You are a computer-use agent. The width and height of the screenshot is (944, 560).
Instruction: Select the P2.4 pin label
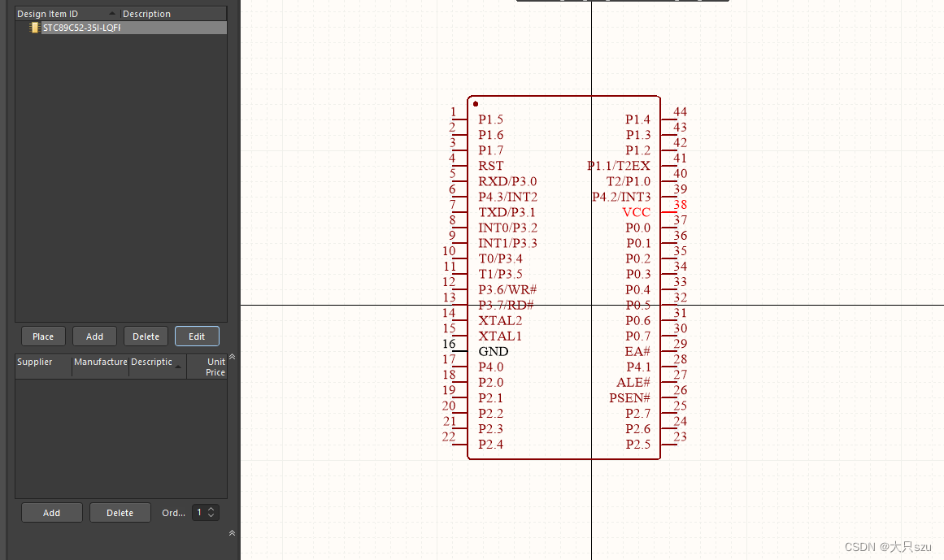click(490, 445)
